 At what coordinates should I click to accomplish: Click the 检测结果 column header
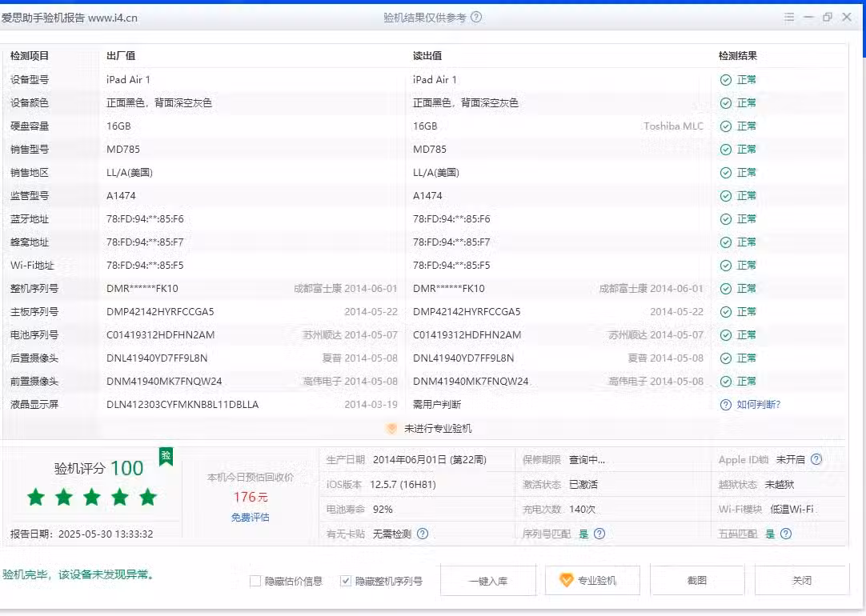(x=738, y=56)
